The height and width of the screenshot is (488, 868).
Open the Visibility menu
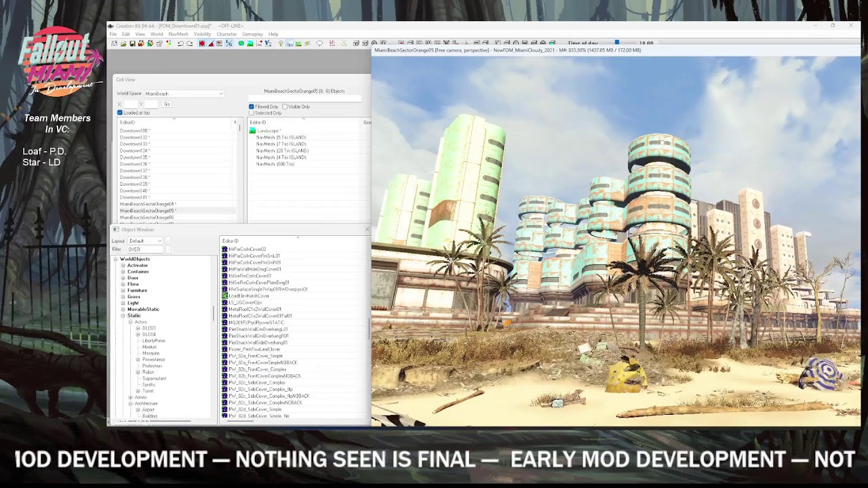(203, 34)
